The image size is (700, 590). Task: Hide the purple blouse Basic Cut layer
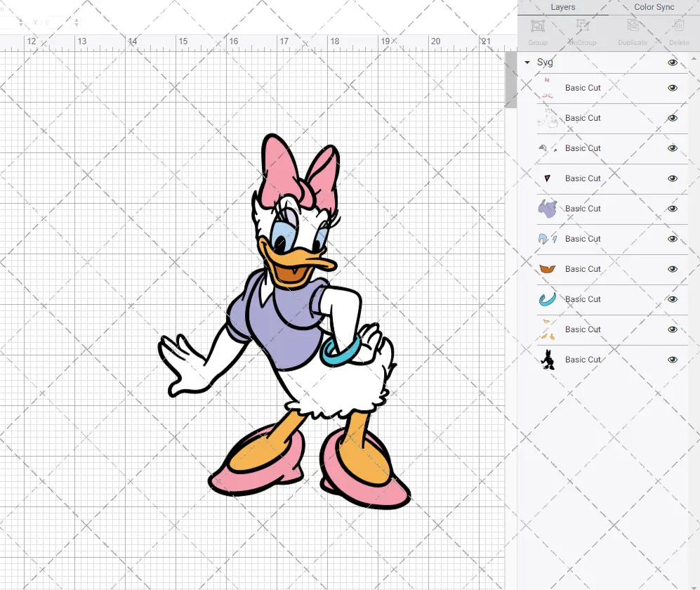click(x=673, y=209)
